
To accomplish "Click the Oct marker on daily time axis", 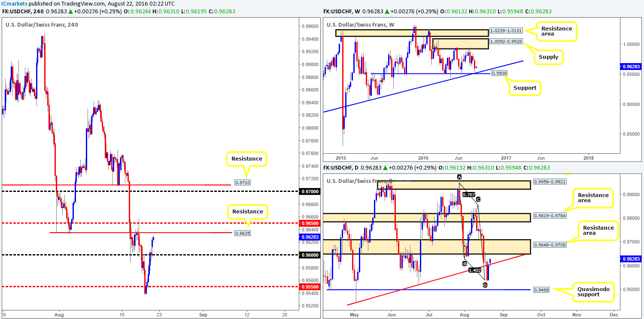I will [x=541, y=314].
